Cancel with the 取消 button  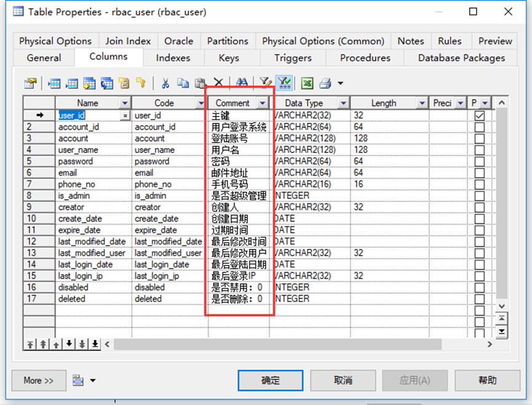point(343,380)
